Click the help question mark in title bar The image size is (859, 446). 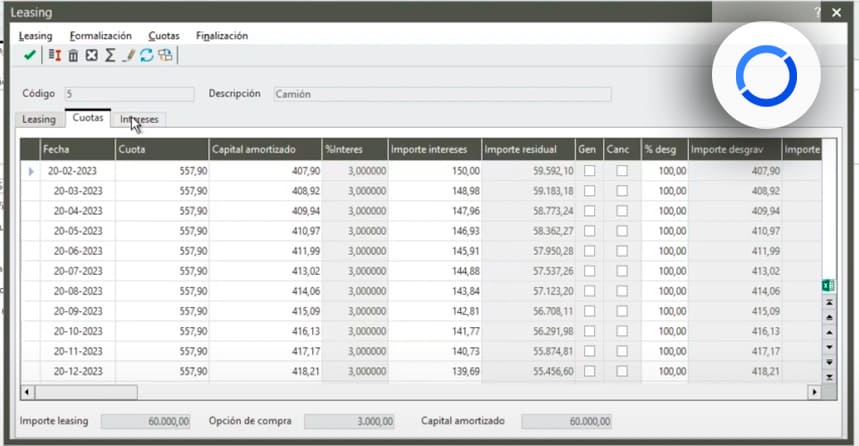pos(817,12)
